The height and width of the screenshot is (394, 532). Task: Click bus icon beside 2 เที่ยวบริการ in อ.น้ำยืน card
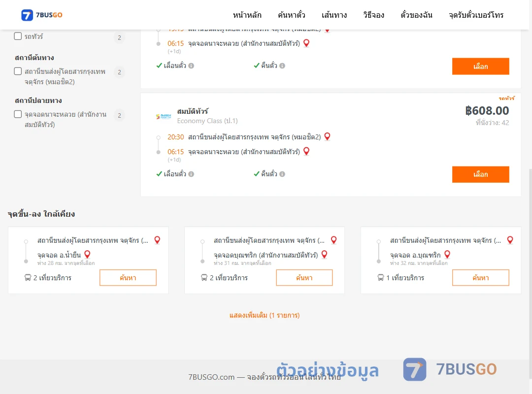click(28, 278)
